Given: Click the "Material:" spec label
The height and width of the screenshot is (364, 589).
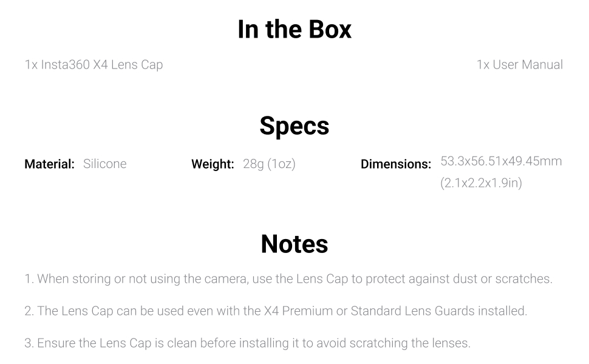Looking at the screenshot, I should pyautogui.click(x=49, y=164).
